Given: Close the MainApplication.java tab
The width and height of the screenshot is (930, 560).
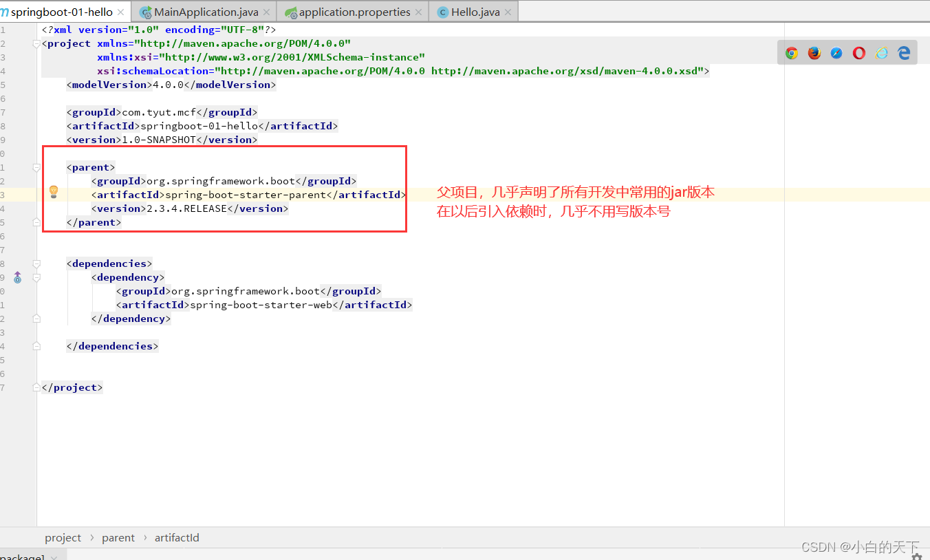Looking at the screenshot, I should point(267,12).
